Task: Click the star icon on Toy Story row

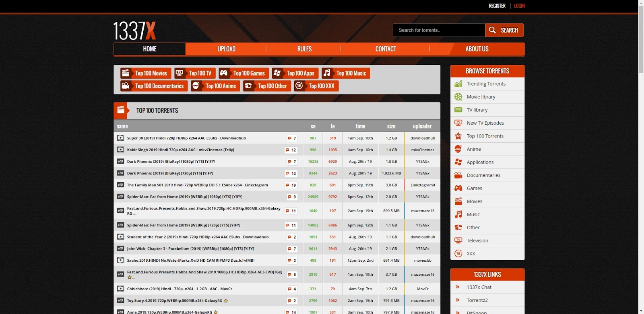Action: pyautogui.click(x=226, y=301)
